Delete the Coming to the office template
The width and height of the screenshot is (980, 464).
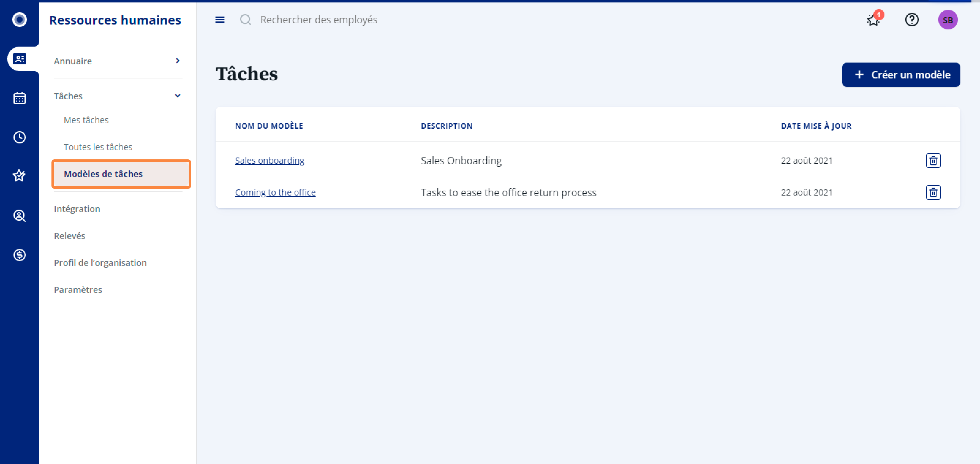coord(933,192)
